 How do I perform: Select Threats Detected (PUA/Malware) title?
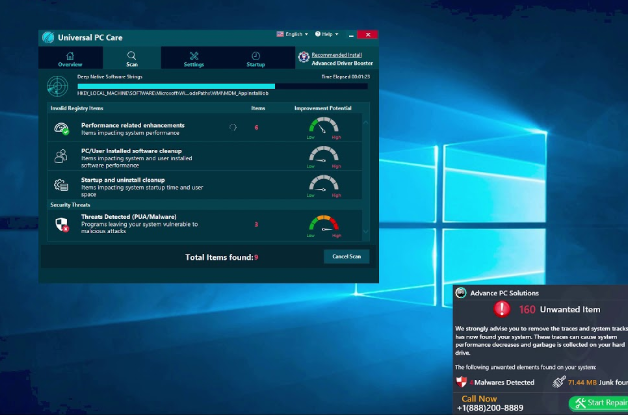[129, 217]
